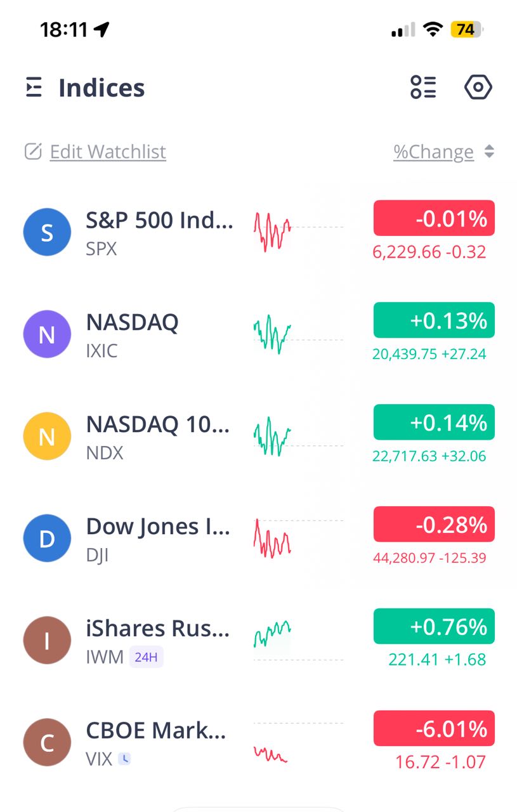Open the Indices watchlist title selector
The height and width of the screenshot is (812, 517).
101,88
